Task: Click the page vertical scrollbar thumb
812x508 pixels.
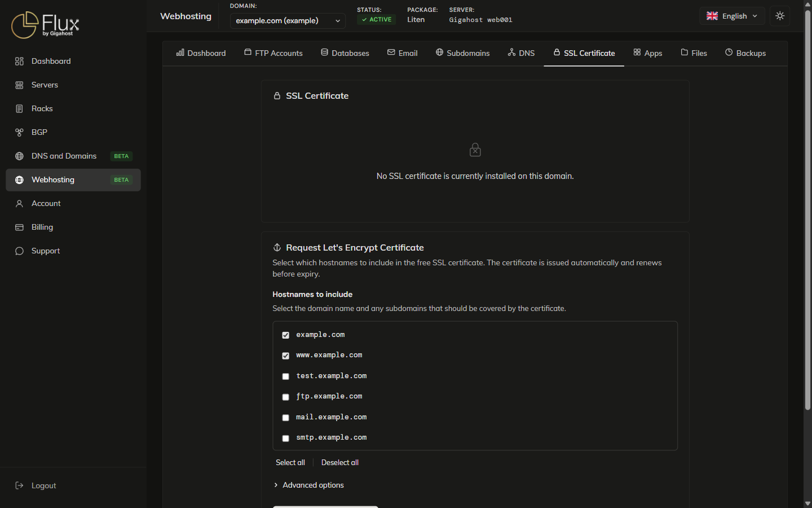Action: (807, 210)
